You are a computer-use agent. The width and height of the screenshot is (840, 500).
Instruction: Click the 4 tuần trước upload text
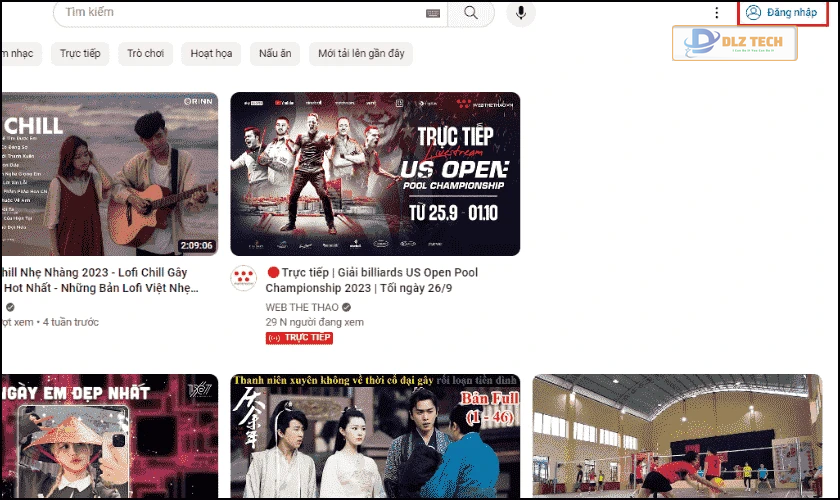click(x=71, y=322)
